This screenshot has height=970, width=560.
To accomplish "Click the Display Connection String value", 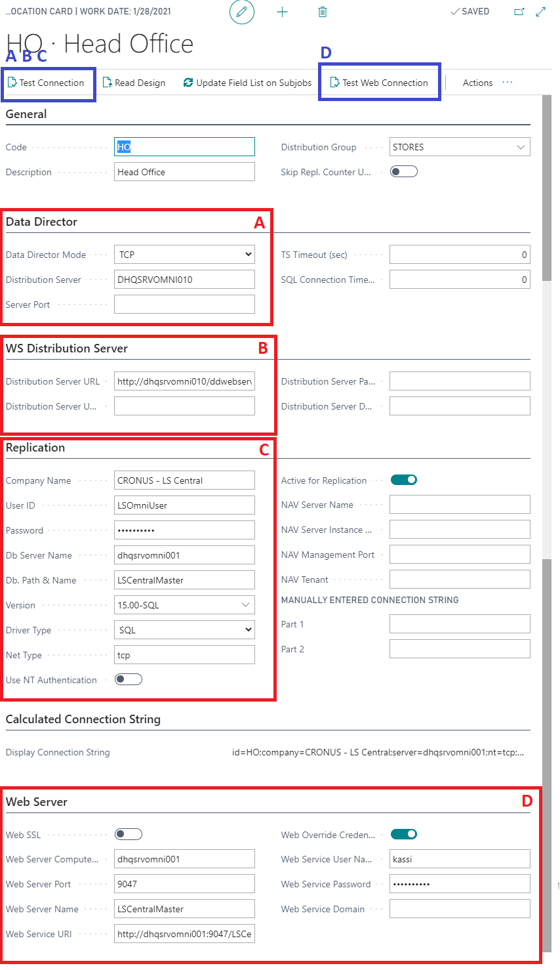I will click(x=378, y=753).
